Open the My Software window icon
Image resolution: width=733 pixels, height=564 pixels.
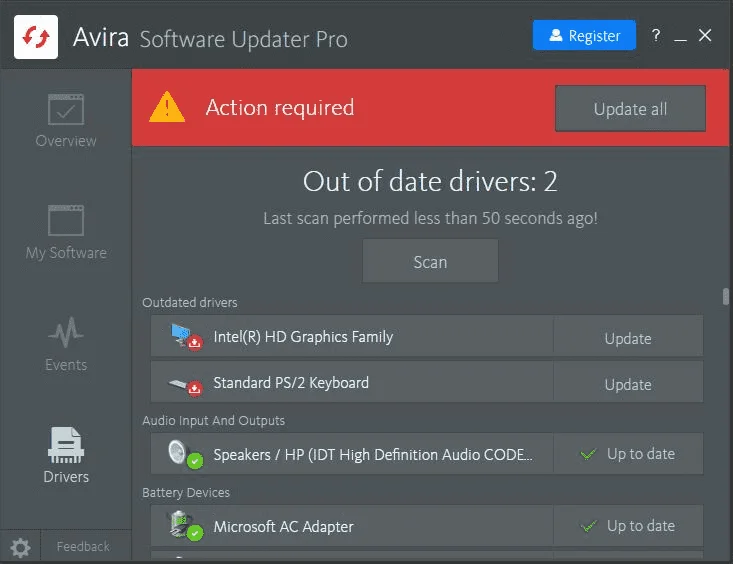point(66,220)
